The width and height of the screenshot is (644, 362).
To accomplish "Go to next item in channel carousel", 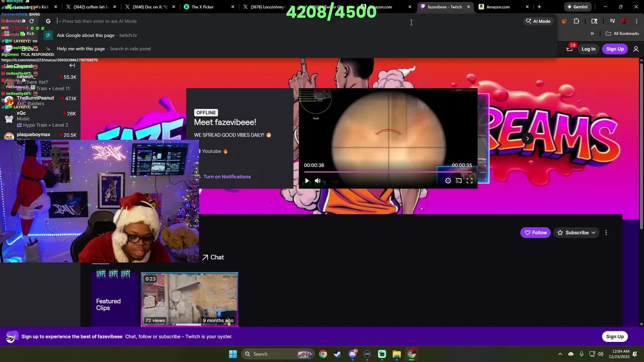I will (527, 139).
